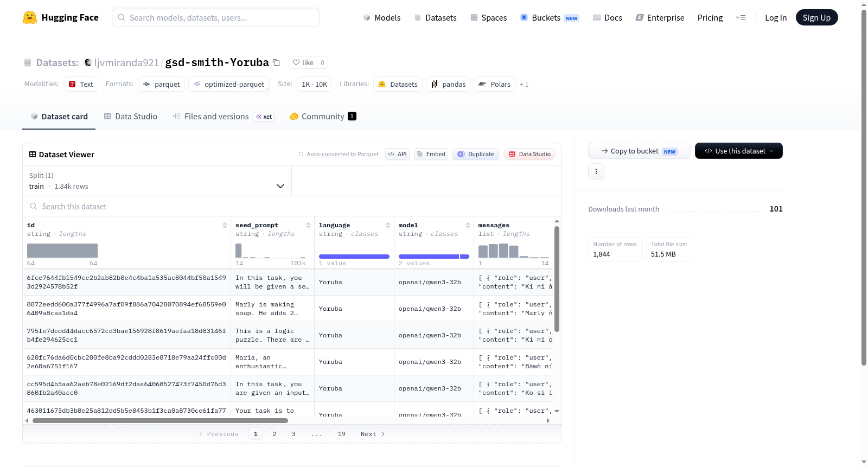This screenshot has height=467, width=868.
Task: Sort the id column
Action: 225,225
